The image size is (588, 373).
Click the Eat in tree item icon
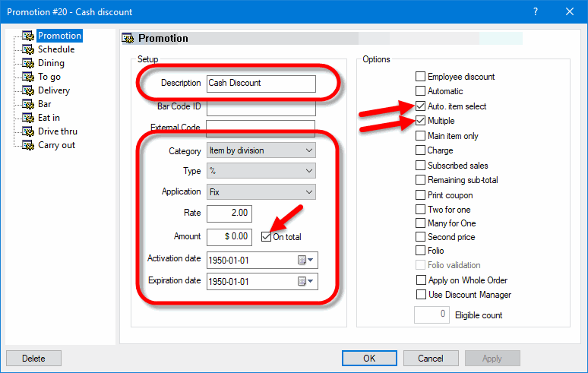coord(29,118)
